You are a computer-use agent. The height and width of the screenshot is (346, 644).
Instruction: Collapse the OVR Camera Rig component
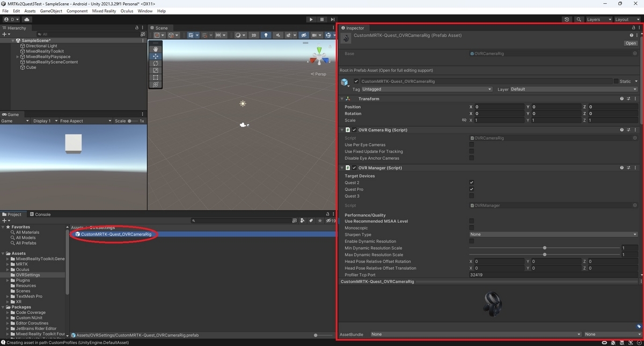click(343, 130)
